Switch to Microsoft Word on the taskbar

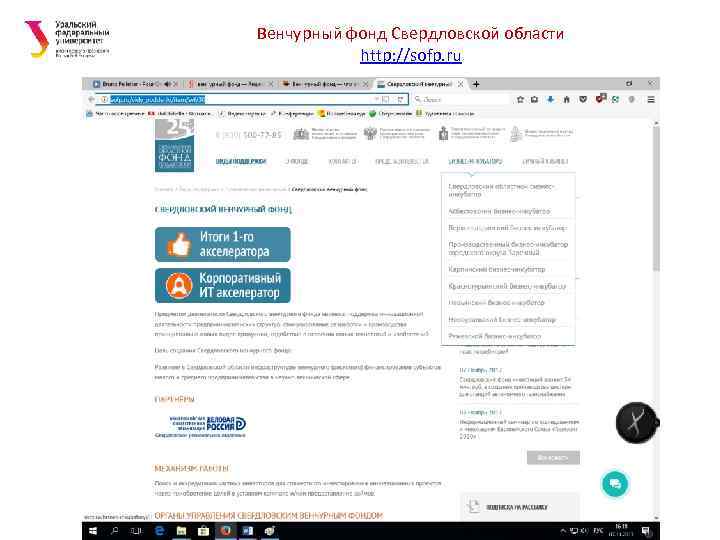tap(248, 531)
